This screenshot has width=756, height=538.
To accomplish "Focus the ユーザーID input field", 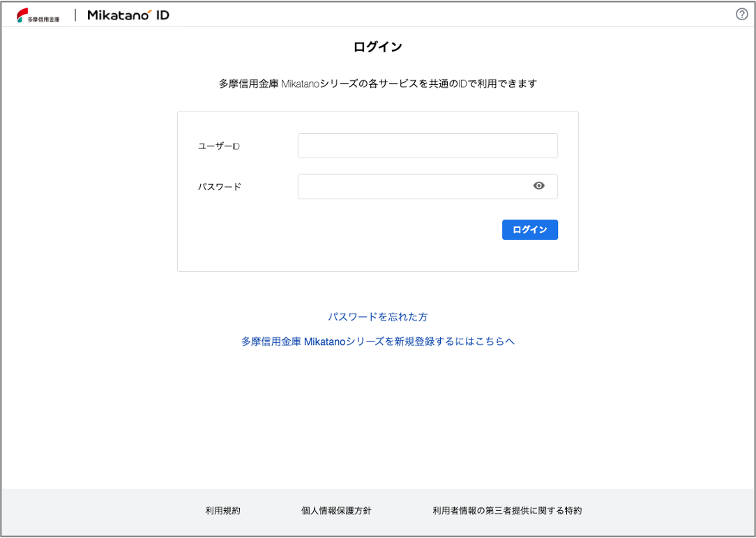I will point(428,146).
